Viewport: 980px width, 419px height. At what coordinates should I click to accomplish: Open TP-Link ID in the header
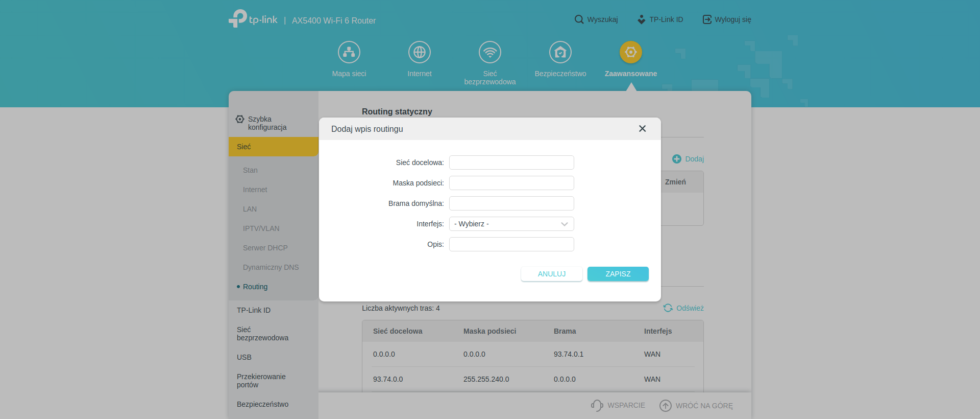pyautogui.click(x=660, y=19)
